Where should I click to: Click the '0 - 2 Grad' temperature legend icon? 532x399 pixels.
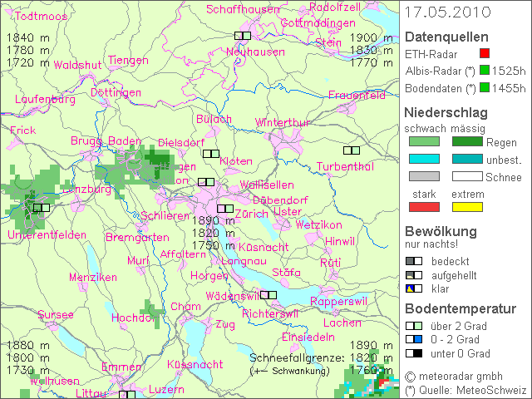[414, 339]
